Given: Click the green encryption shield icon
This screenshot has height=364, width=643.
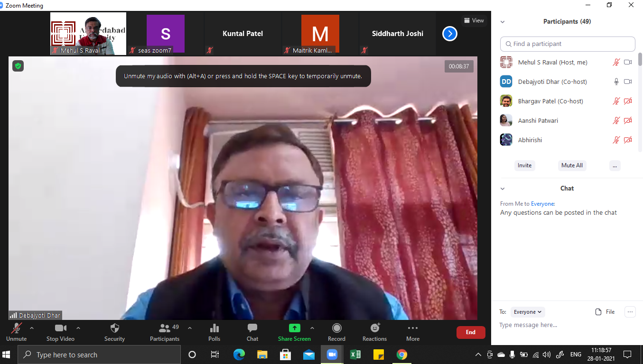Looking at the screenshot, I should click(x=18, y=66).
